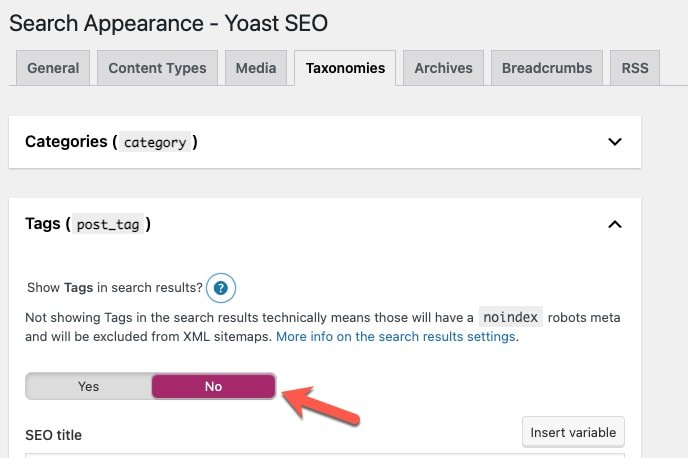This screenshot has height=458, width=688.
Task: Open the help question mark icon
Action: 222,288
